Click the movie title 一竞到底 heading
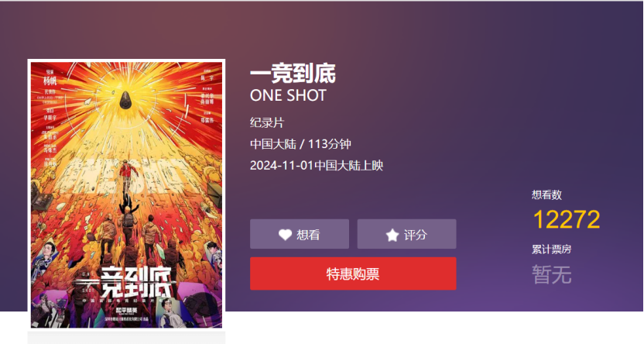 [x=293, y=73]
